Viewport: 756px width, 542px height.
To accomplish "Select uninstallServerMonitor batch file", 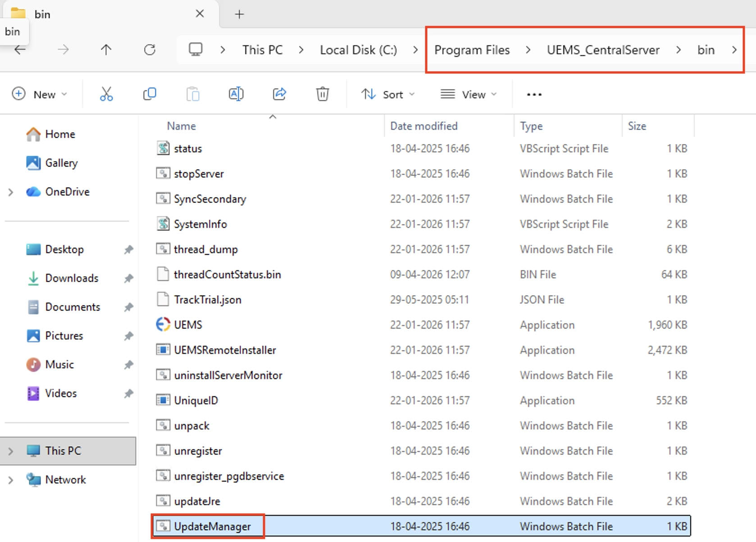I will [421, 375].
